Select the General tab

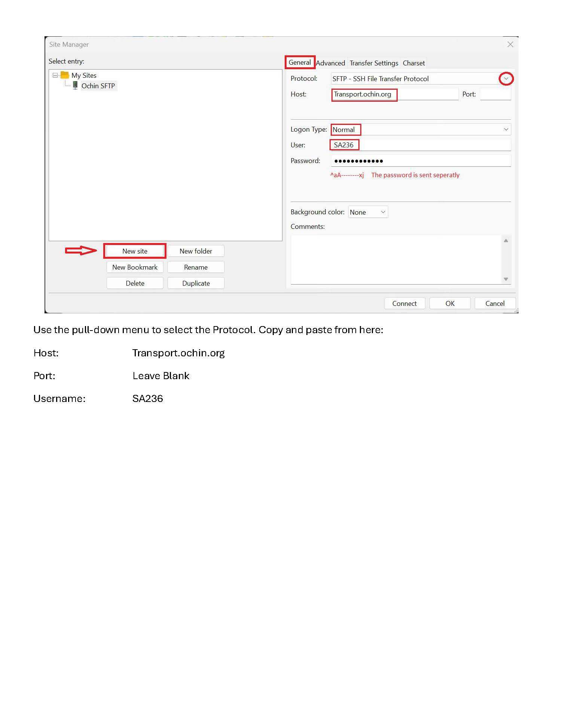pyautogui.click(x=300, y=62)
